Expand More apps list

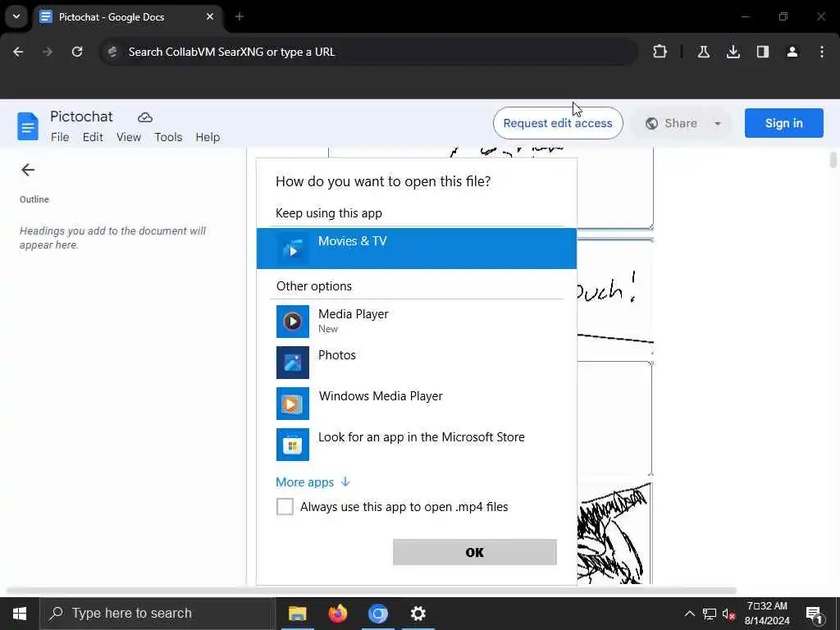313,482
